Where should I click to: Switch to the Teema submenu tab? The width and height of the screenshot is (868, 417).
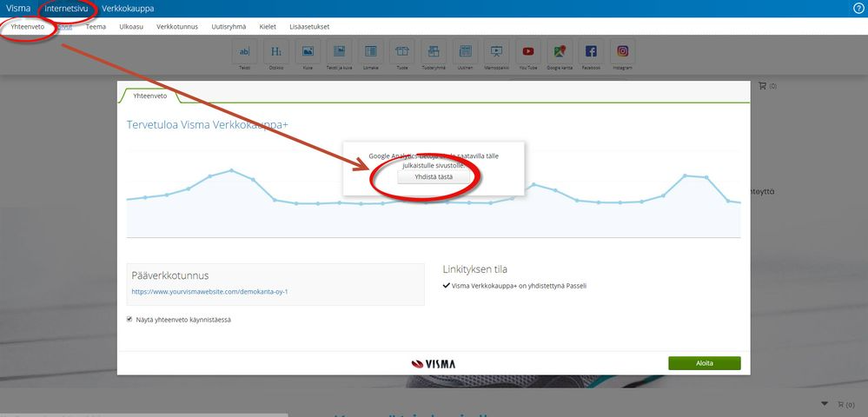(96, 26)
